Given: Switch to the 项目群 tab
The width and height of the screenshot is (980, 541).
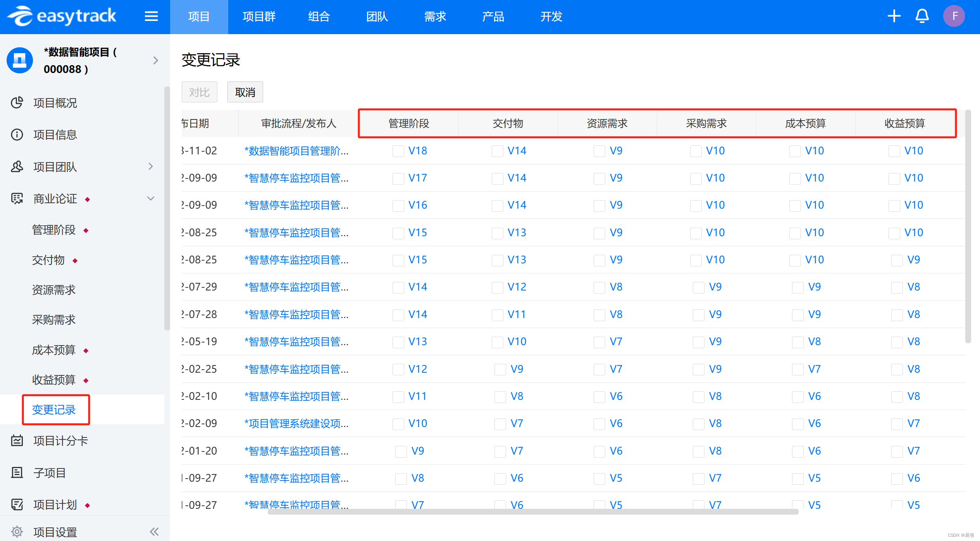Looking at the screenshot, I should [259, 17].
